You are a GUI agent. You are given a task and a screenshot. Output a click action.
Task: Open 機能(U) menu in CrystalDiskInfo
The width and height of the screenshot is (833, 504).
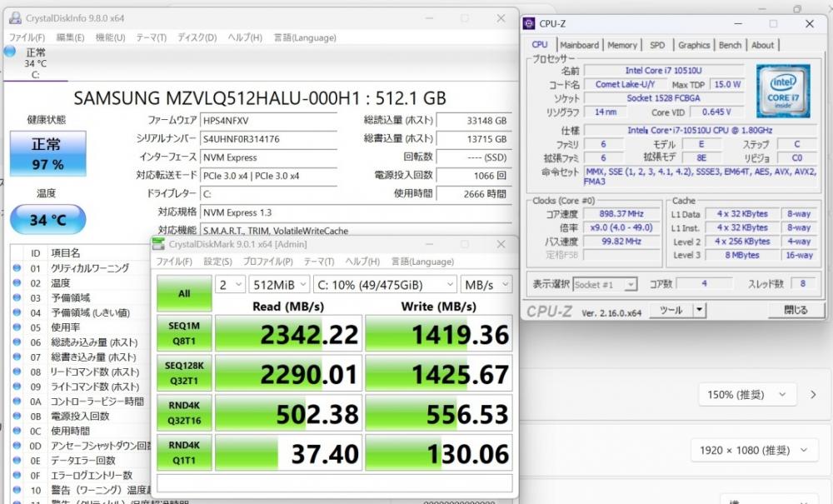[x=110, y=37]
